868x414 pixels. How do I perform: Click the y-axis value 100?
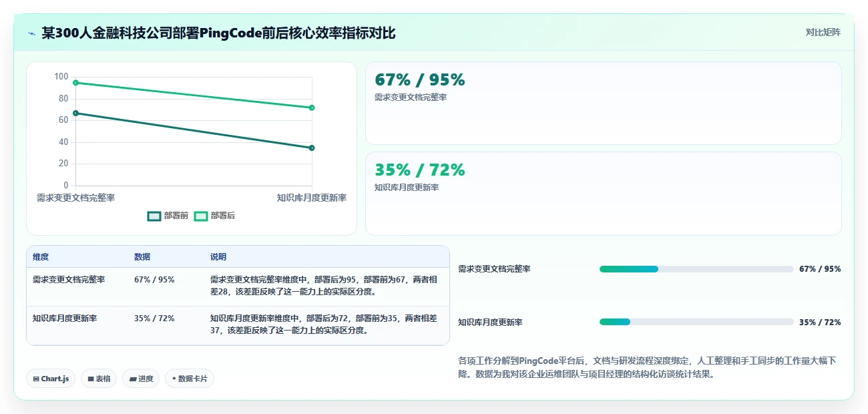[x=61, y=77]
